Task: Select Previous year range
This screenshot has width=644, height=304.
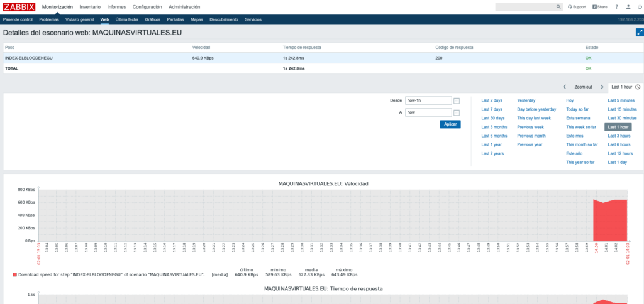Action: [530, 145]
